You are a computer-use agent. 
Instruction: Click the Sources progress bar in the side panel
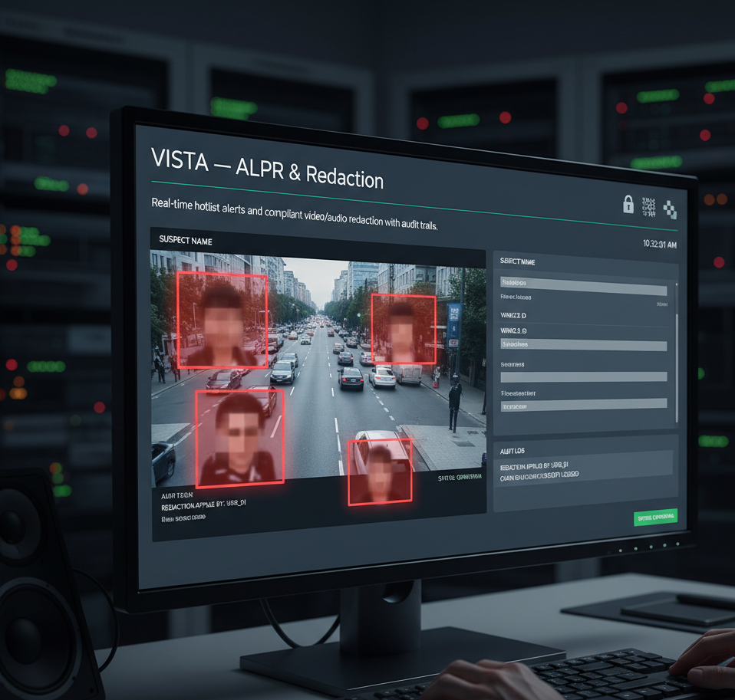(x=583, y=376)
